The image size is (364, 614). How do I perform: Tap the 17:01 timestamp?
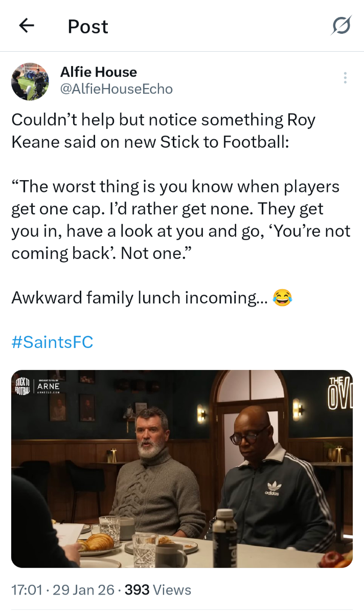[26, 590]
